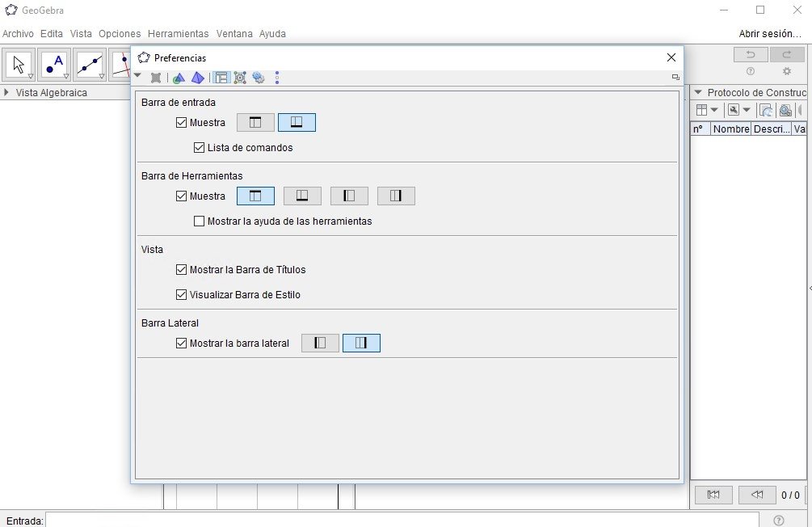The image size is (812, 527).
Task: Place toolbar at bottom of window
Action: pyautogui.click(x=302, y=196)
